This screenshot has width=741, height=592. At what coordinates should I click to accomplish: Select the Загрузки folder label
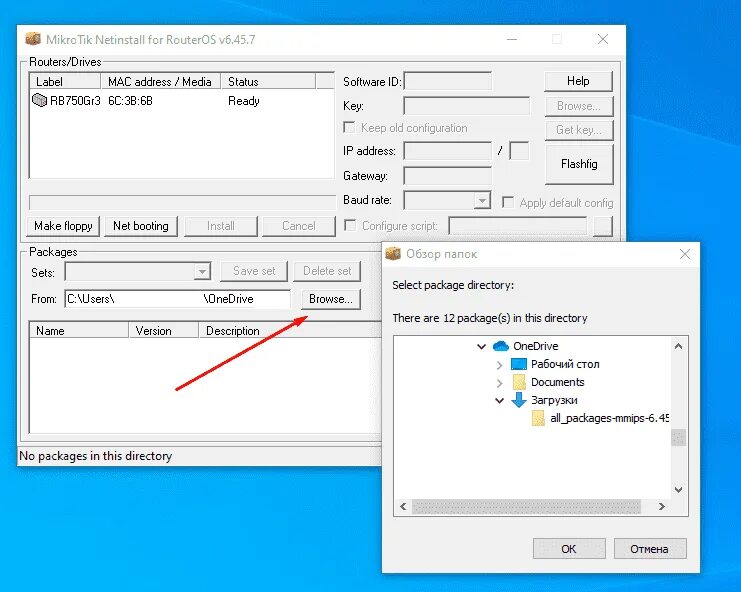tap(554, 400)
